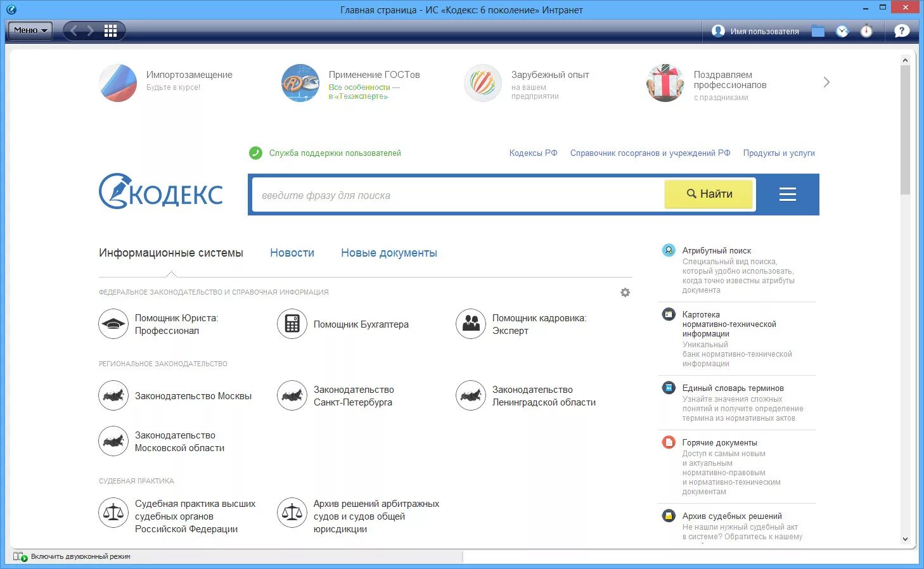
Task: Click the green phone support icon
Action: pyautogui.click(x=255, y=153)
